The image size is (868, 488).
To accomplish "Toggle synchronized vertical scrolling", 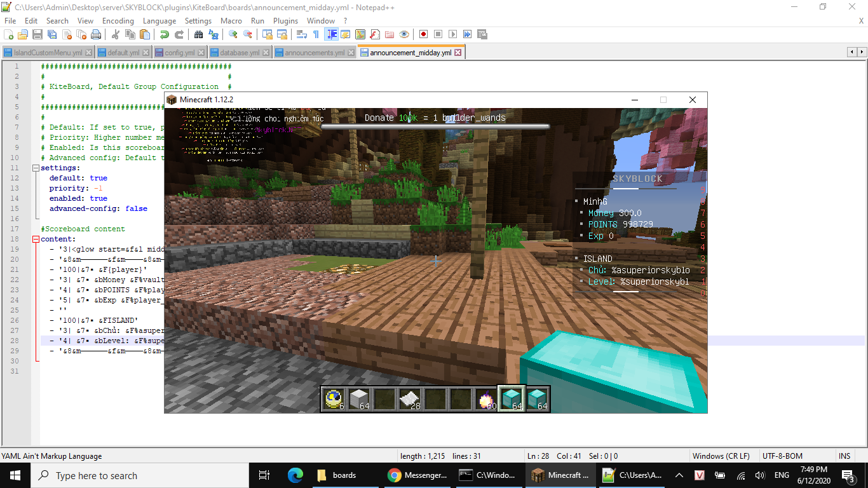I will (x=268, y=34).
